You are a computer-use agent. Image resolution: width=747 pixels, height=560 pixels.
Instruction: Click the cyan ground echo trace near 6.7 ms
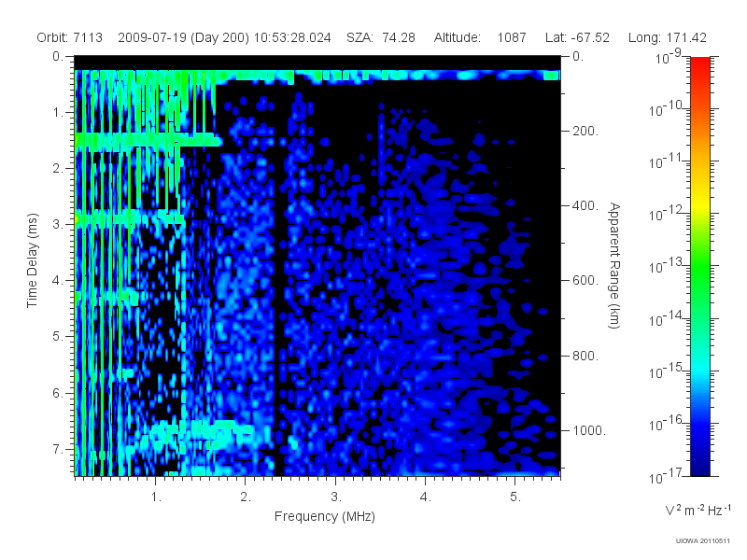pos(200,431)
